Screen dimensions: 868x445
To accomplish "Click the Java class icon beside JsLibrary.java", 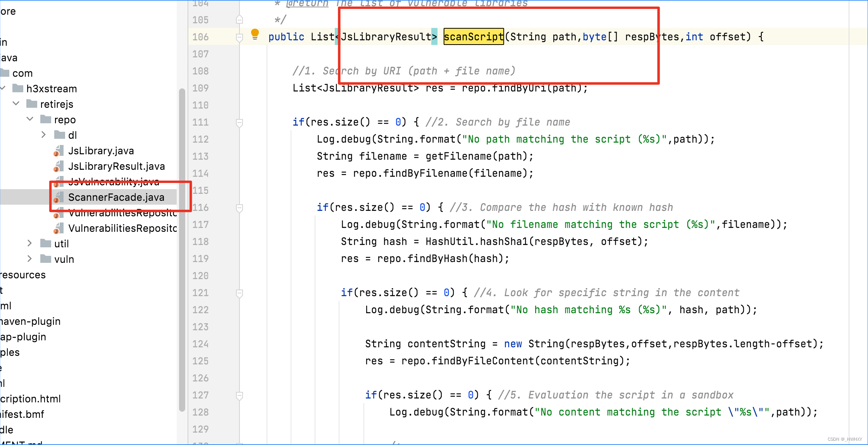I will coord(59,150).
